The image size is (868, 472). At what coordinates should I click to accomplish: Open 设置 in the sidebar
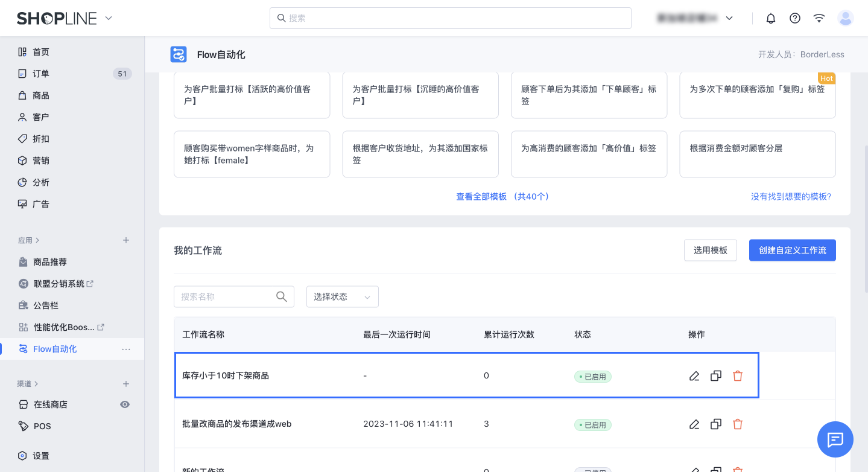pyautogui.click(x=41, y=456)
